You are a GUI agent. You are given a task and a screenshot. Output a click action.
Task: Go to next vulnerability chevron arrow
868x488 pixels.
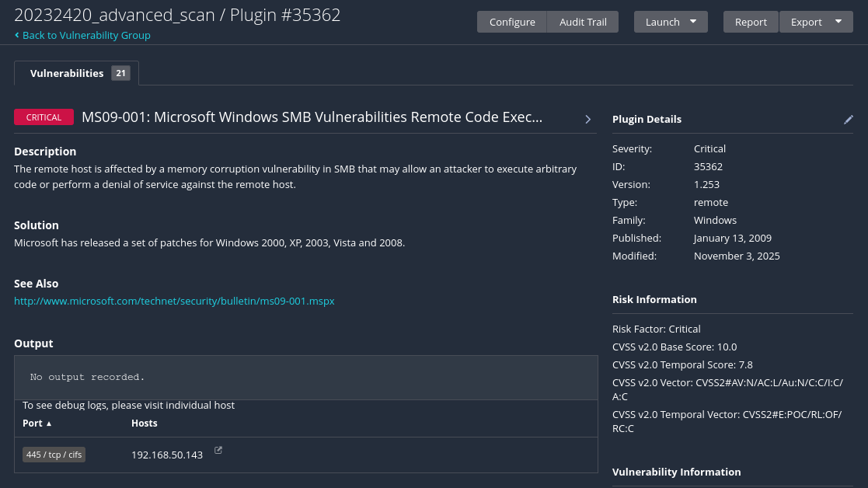(x=588, y=119)
